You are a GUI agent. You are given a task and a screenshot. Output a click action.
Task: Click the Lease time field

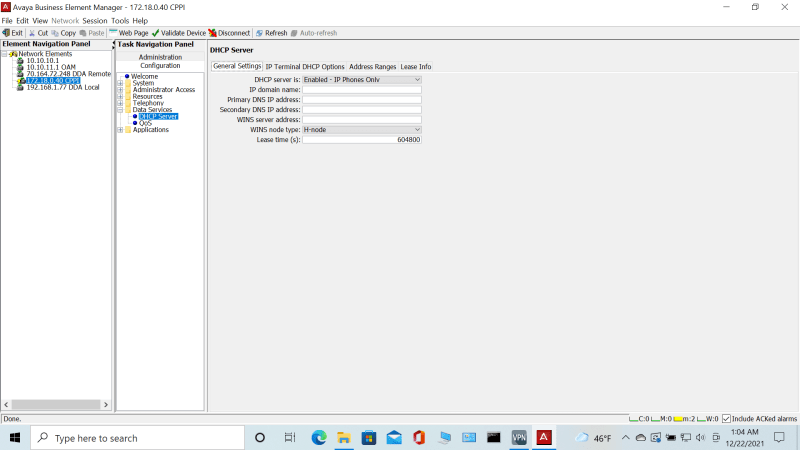click(362, 139)
